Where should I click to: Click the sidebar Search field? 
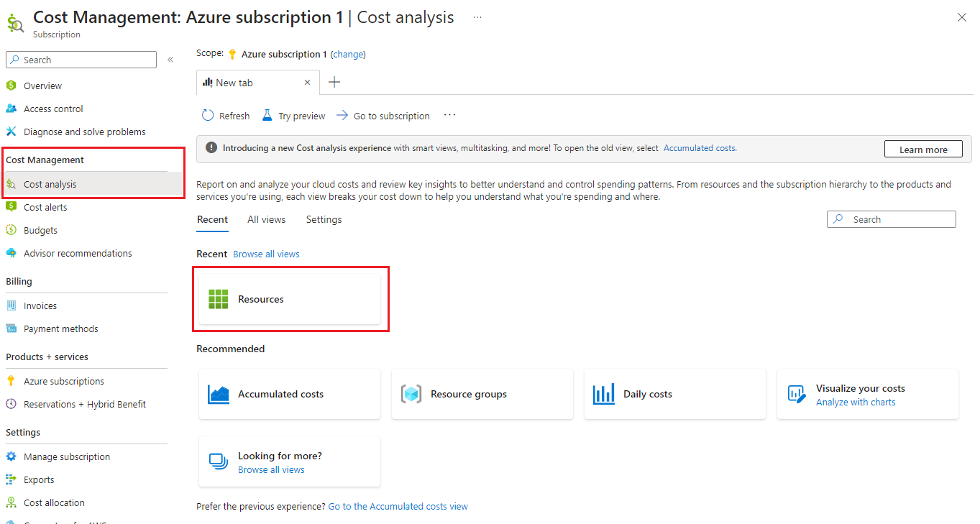[81, 60]
